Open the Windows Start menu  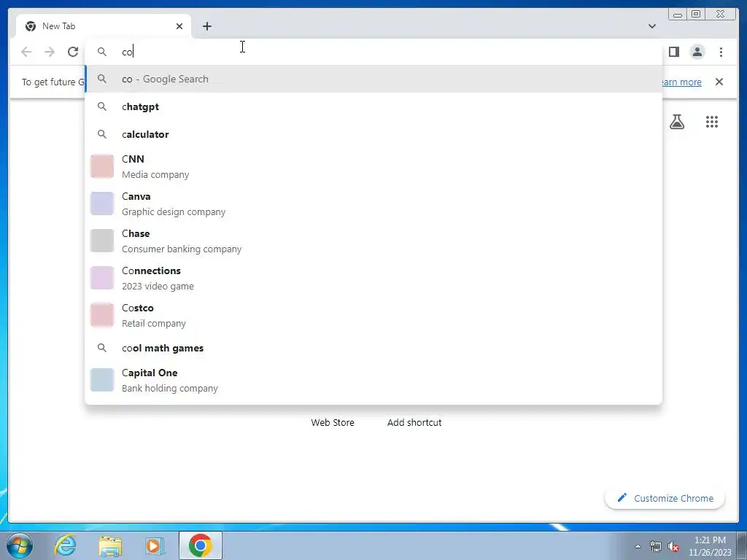tap(20, 545)
